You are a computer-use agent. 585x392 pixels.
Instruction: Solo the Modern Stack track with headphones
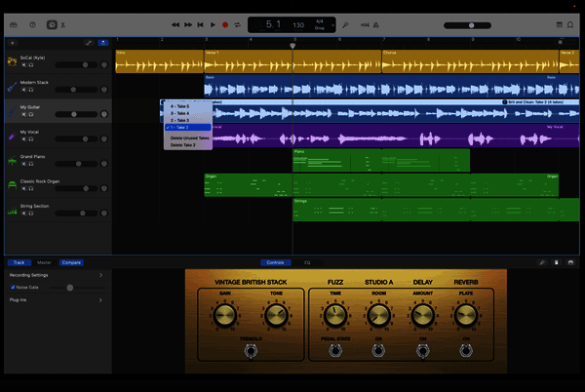pyautogui.click(x=31, y=92)
